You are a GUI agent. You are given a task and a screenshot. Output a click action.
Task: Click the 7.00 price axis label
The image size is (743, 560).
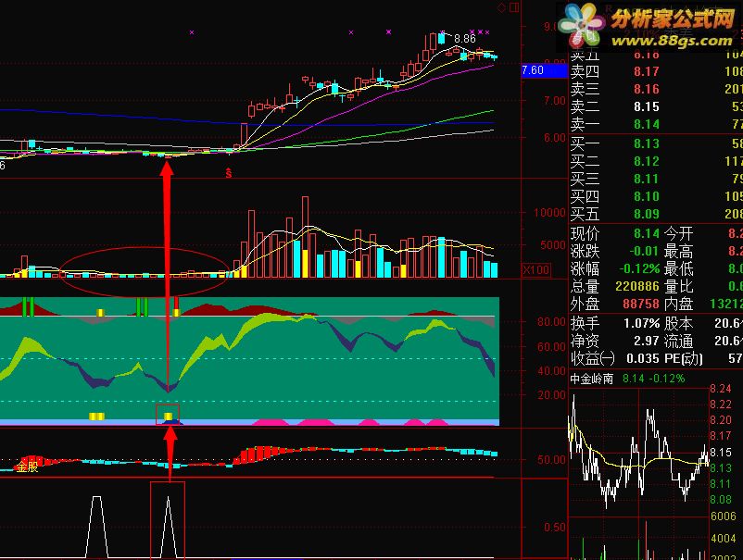(555, 101)
